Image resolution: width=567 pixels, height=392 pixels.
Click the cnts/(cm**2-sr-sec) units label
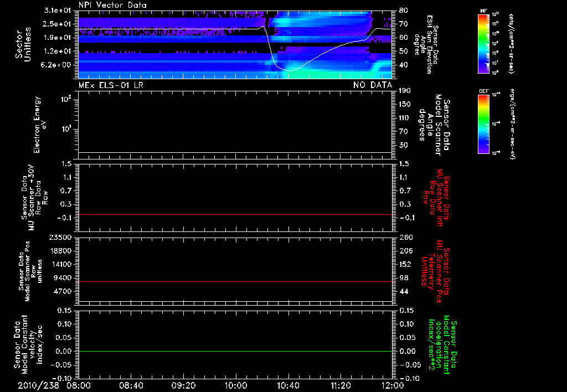511,43
